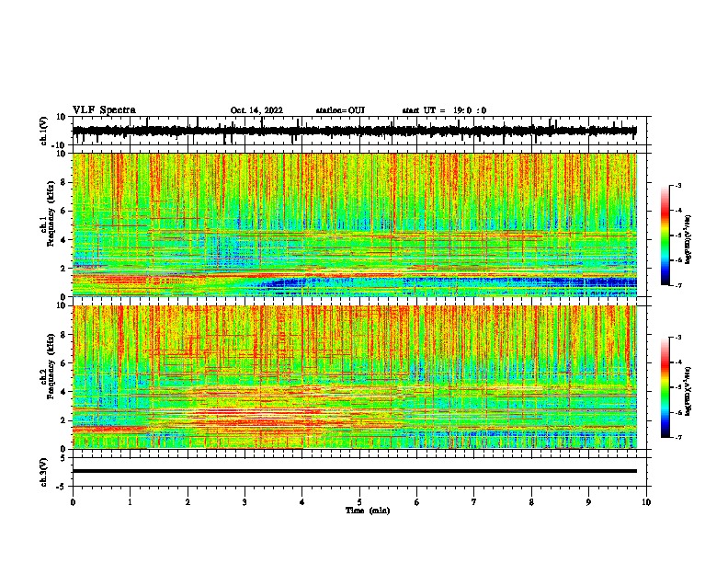Click time axis tick label "5"

[359, 502]
